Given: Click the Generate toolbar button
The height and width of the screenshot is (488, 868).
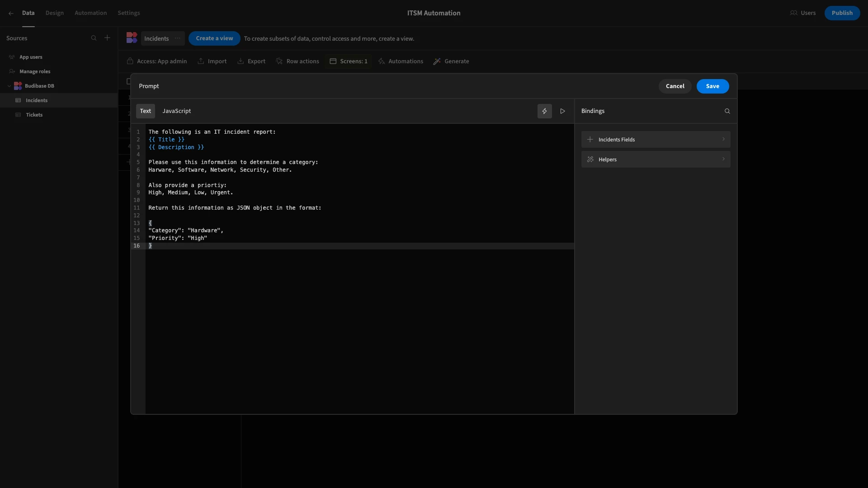Looking at the screenshot, I should point(451,61).
